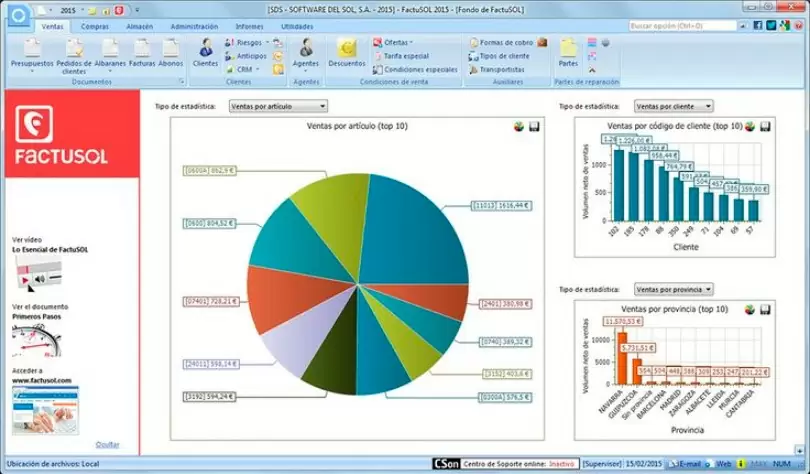The height and width of the screenshot is (474, 810).
Task: Expand the Ofertas dropdown
Action: click(x=411, y=42)
